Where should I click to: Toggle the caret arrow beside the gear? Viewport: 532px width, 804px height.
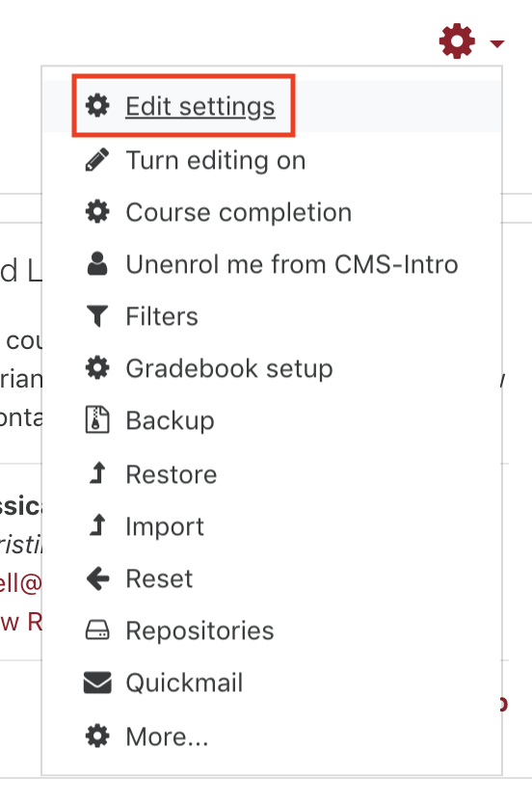[x=496, y=43]
